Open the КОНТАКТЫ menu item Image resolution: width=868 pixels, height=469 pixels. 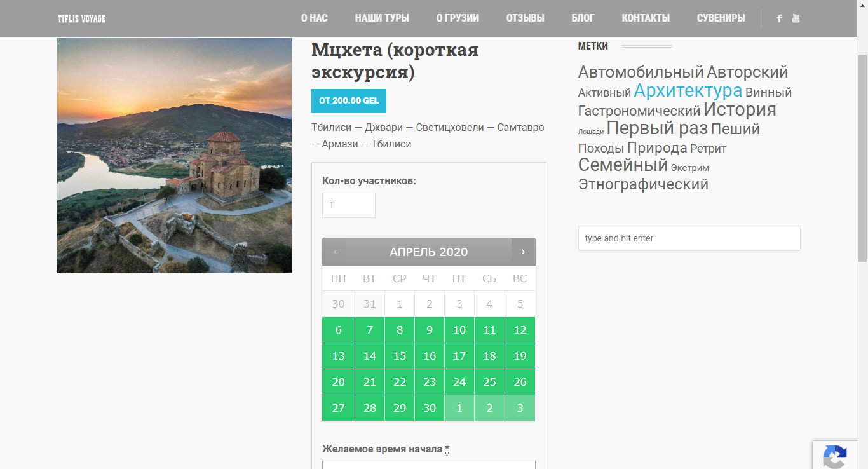[x=646, y=18]
